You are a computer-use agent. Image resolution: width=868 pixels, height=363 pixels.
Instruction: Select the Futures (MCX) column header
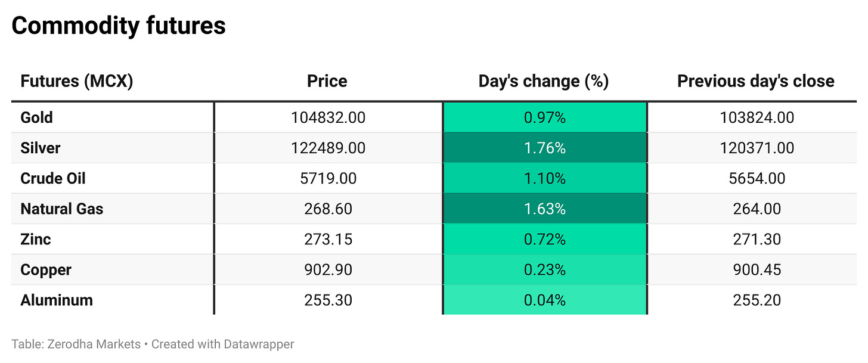pyautogui.click(x=76, y=81)
